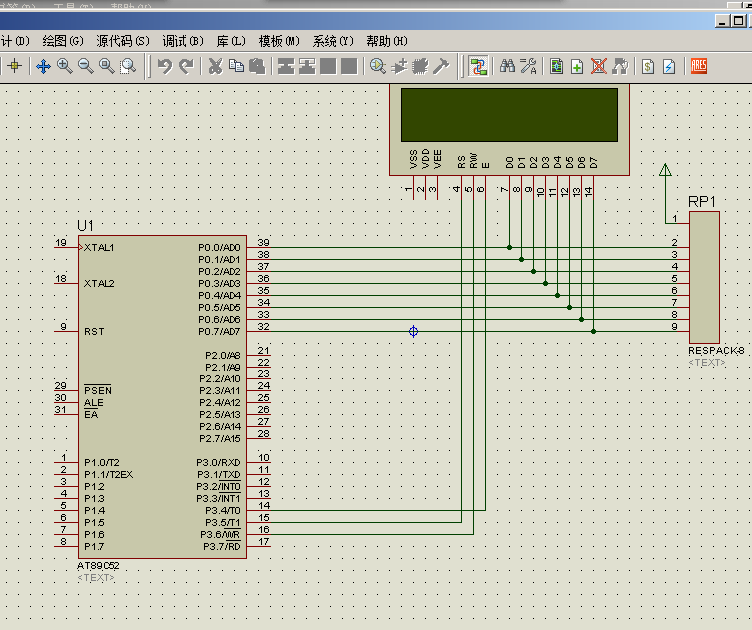This screenshot has height=630, width=752.
Task: Open property assignment tool
Action: (529, 66)
